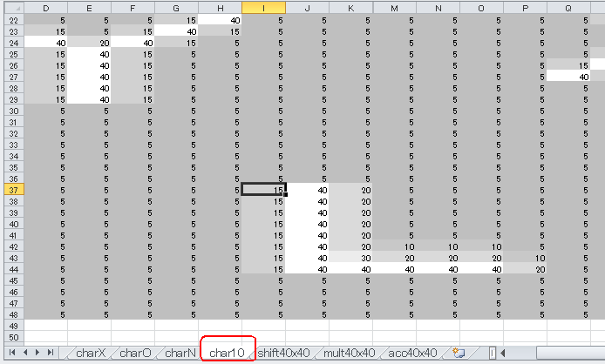Image resolution: width=605 pixels, height=364 pixels.
Task: Select column J header
Action: [307, 8]
